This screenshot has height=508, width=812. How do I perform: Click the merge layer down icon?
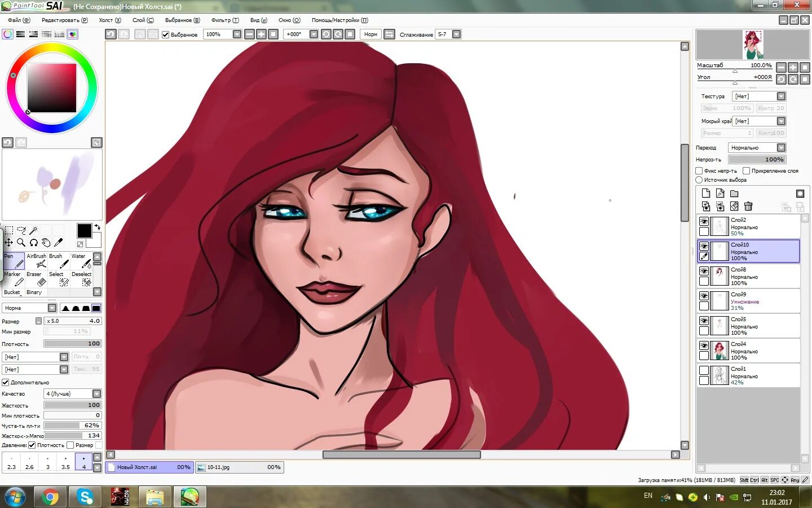point(706,207)
